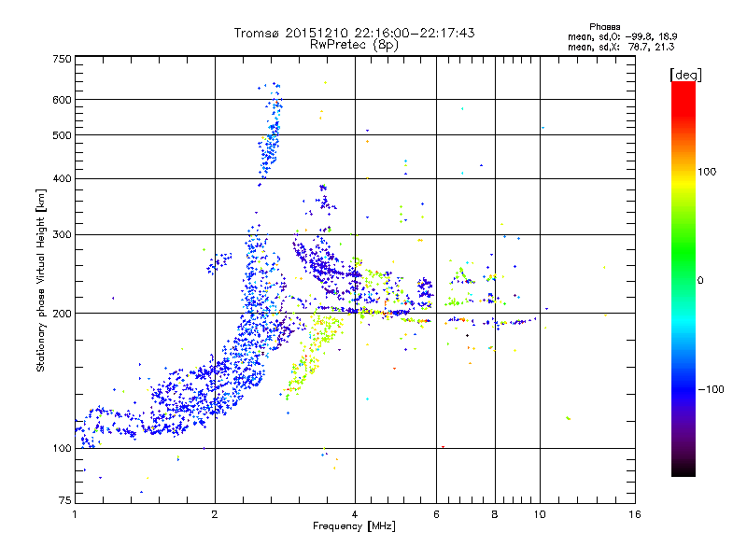Click the x-axis tick label '1'

pos(75,514)
